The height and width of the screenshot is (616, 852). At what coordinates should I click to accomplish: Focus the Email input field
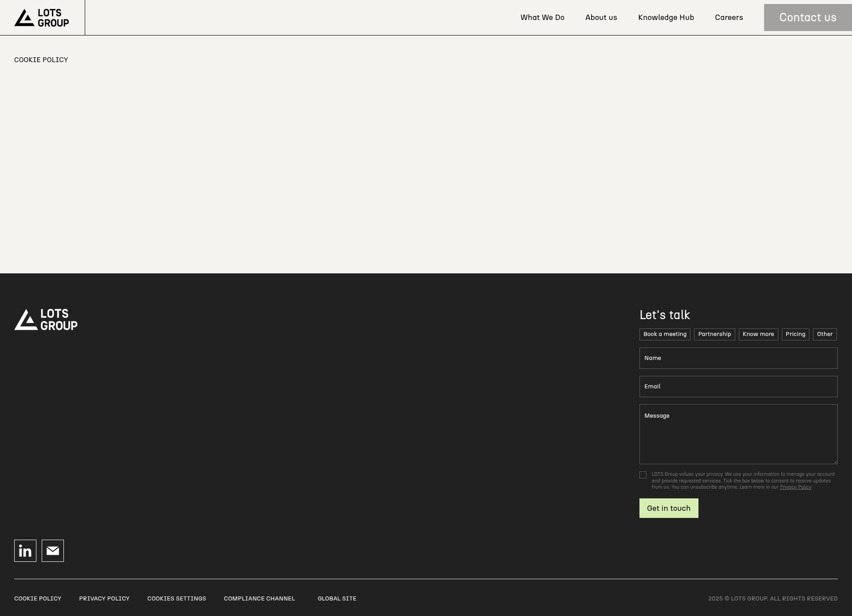(x=738, y=387)
